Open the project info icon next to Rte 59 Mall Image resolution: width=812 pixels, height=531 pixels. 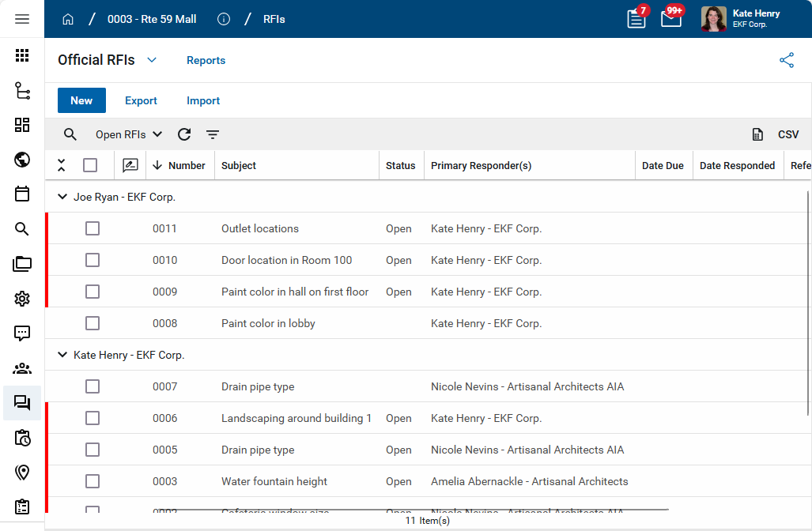point(224,19)
